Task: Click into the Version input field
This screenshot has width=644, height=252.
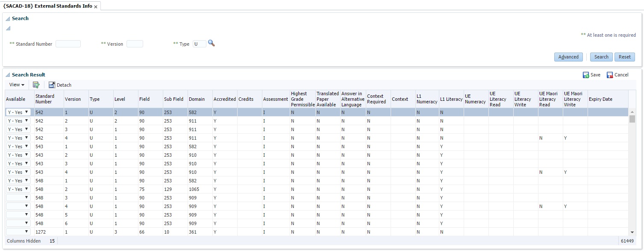Action: [x=135, y=44]
